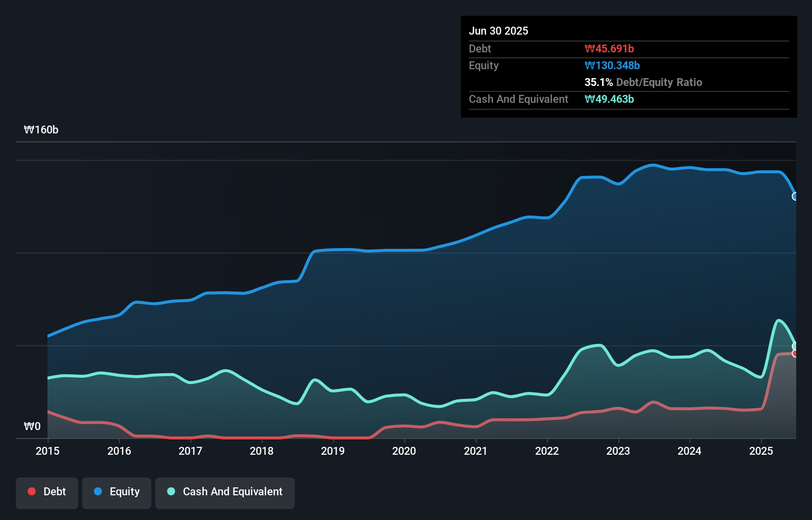Viewport: 812px width, 520px height.
Task: Click the 2022 year tick label
Action: (x=547, y=451)
